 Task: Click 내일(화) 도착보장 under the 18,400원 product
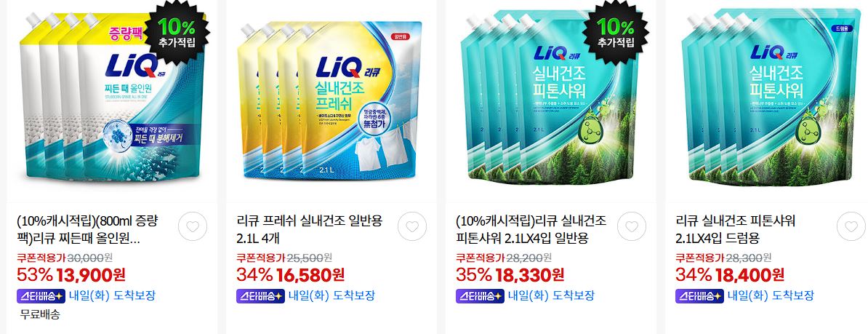(771, 295)
